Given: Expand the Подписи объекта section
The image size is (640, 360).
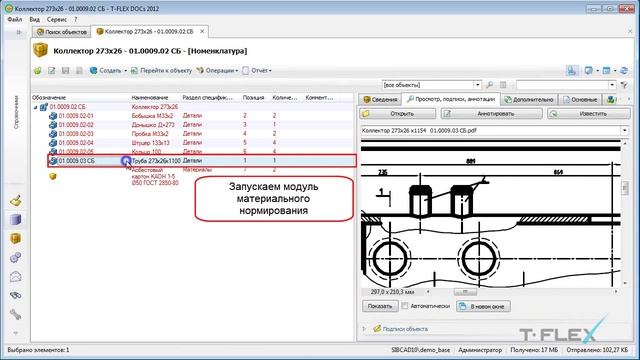Looking at the screenshot, I should point(364,329).
